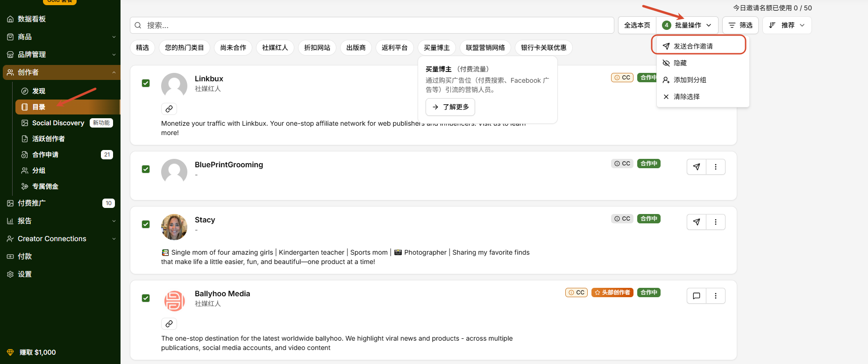Expand the 商品 sidebar section

(60, 37)
